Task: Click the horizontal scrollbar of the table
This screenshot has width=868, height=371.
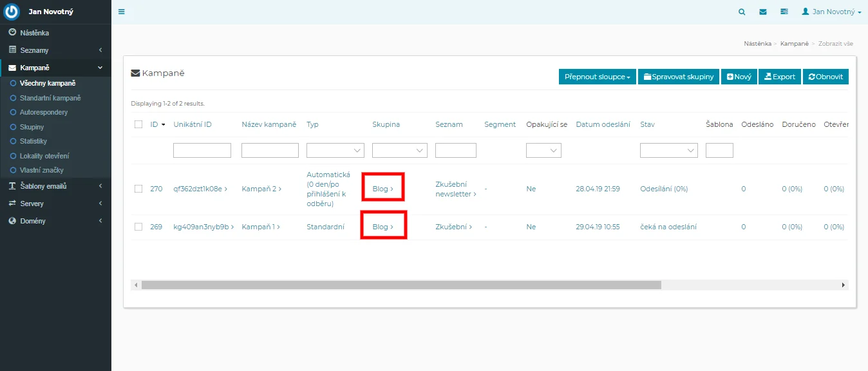Action: coord(401,285)
